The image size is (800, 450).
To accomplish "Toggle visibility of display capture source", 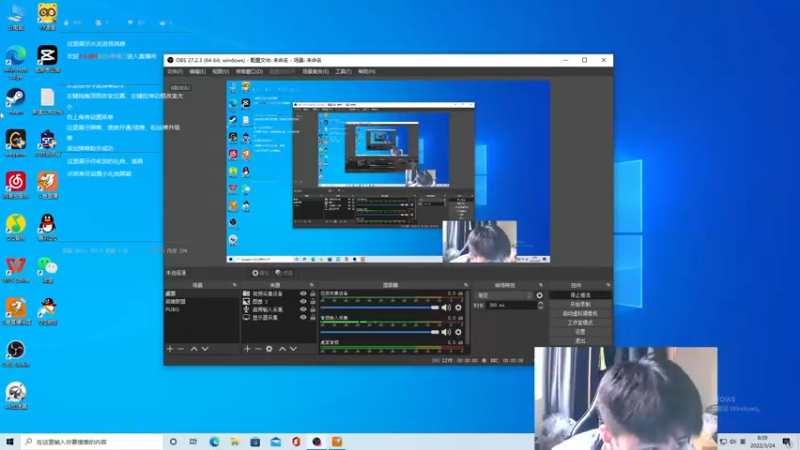I will pos(303,317).
